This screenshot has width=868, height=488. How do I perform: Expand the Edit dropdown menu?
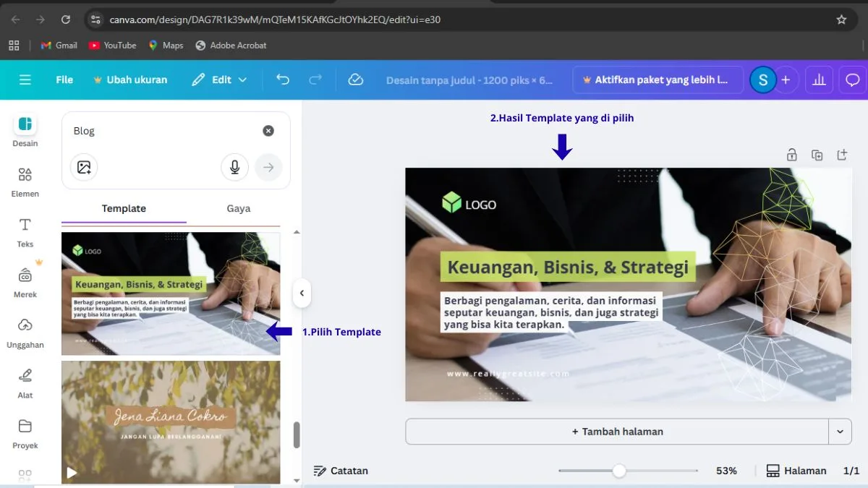(219, 80)
